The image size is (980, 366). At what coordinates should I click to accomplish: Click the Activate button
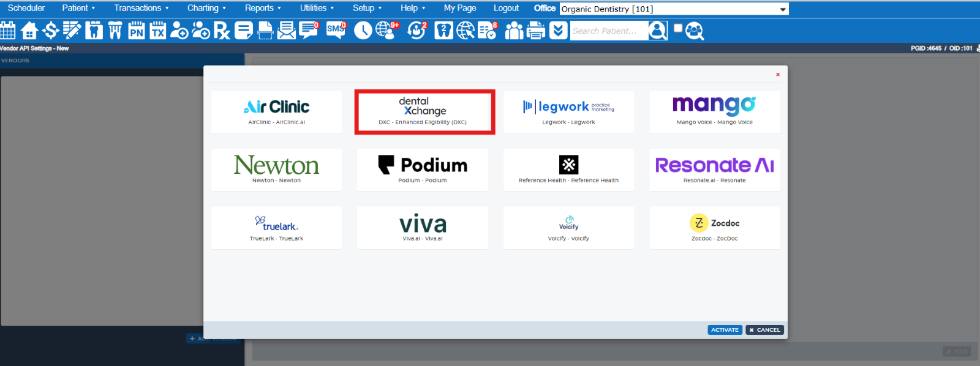tap(725, 330)
